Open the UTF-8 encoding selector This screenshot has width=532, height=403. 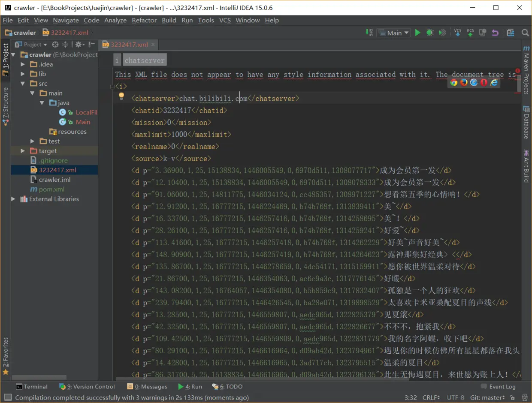point(456,397)
